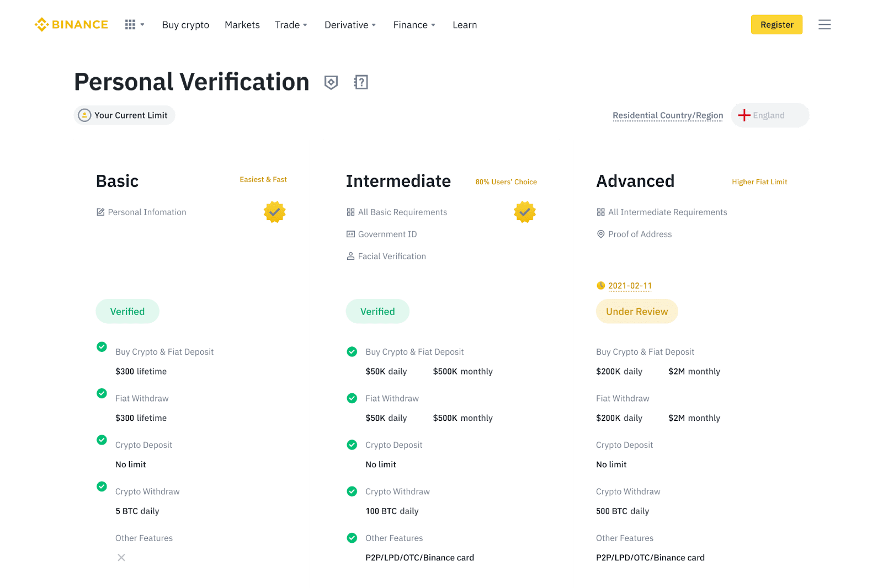Viewport: 883px width, 588px height.
Task: Click the Basic Verified status button
Action: click(x=127, y=311)
